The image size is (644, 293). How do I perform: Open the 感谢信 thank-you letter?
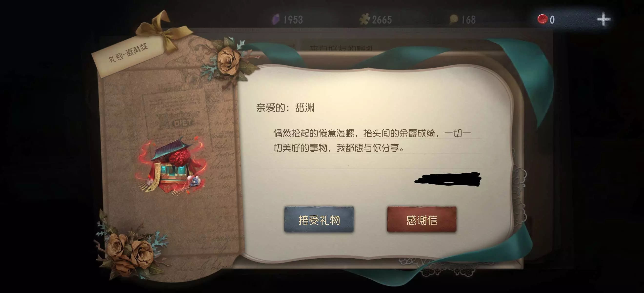(x=422, y=220)
